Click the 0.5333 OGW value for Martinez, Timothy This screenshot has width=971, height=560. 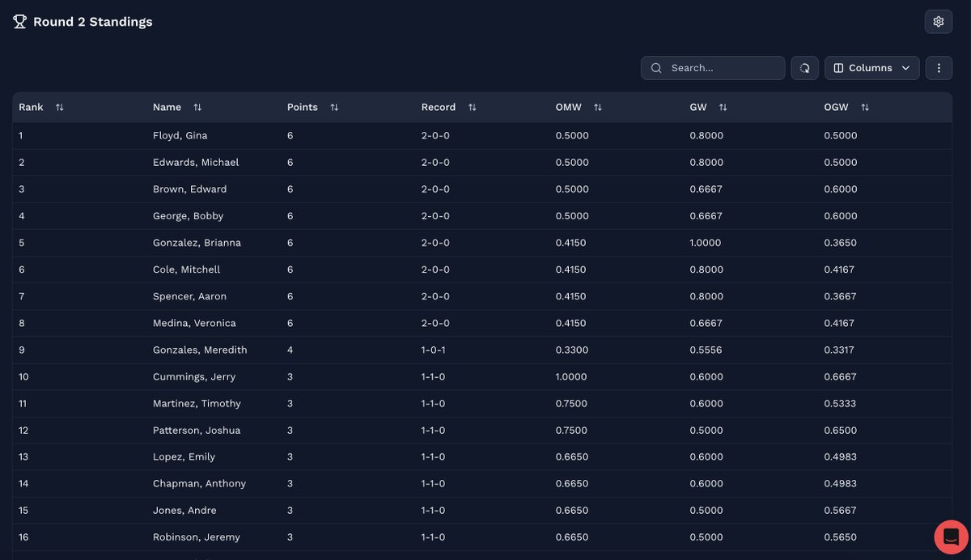[841, 403]
